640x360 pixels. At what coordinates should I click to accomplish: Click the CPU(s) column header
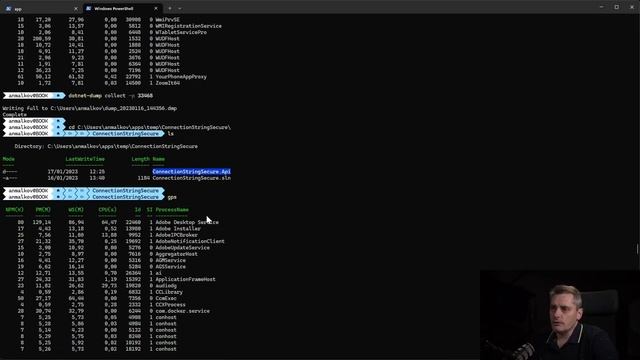107,210
